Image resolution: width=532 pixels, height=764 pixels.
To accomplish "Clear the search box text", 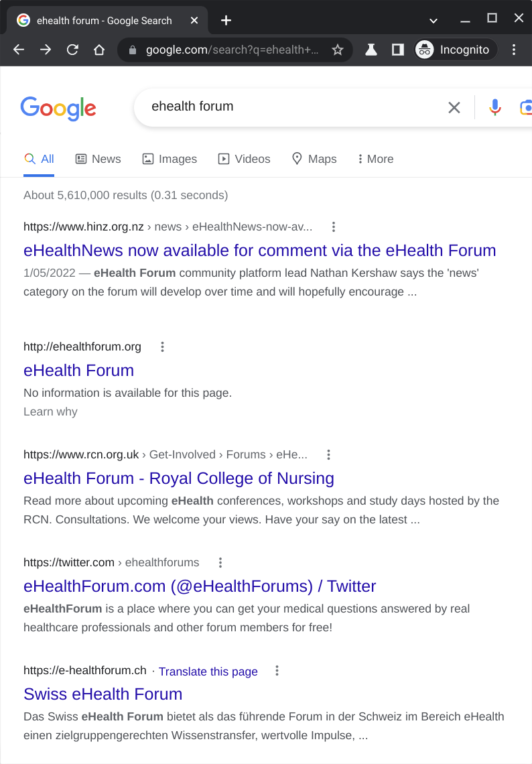I will pyautogui.click(x=454, y=107).
